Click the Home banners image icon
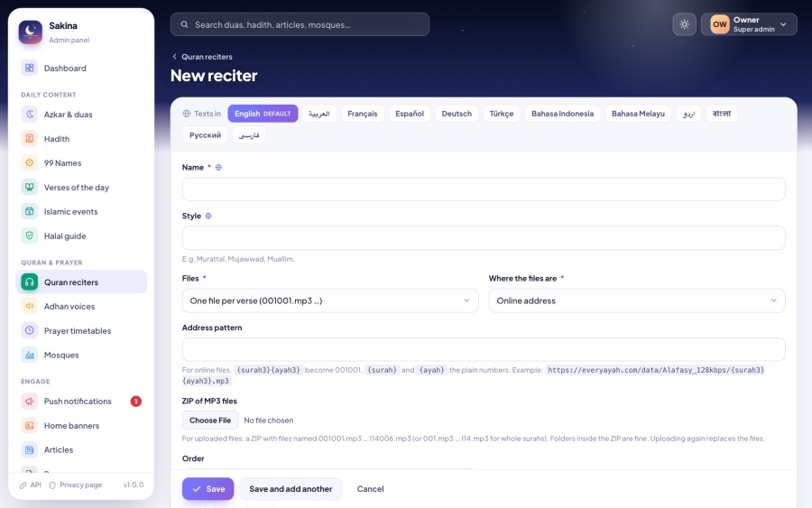 (30, 426)
